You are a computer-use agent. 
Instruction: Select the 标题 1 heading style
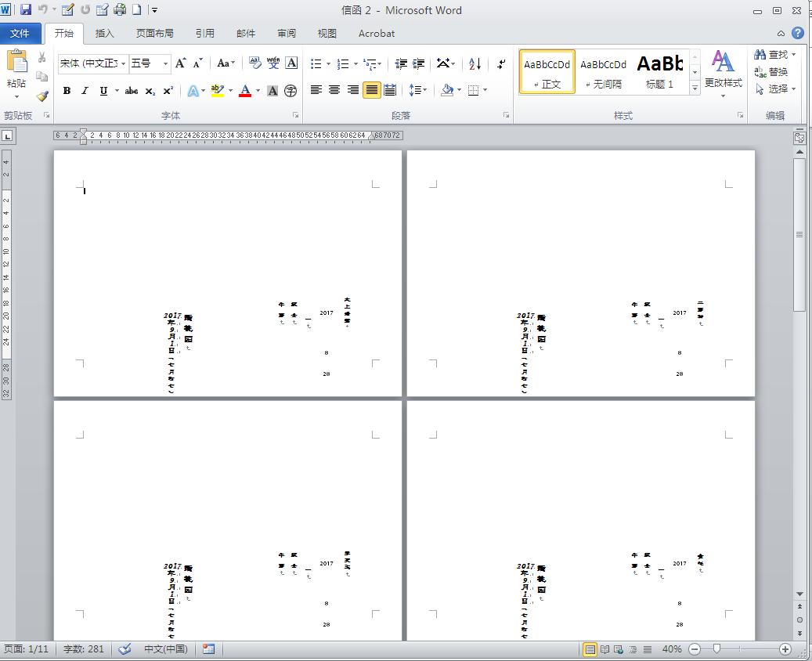coord(659,72)
